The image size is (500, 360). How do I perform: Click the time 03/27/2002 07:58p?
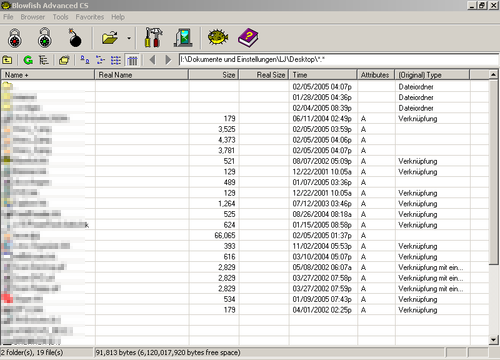(322, 278)
